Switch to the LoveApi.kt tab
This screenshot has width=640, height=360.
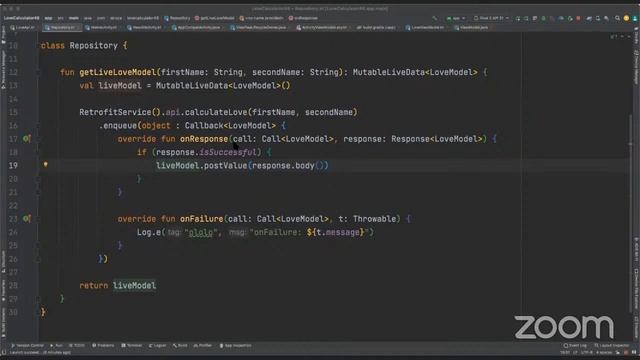point(24,27)
